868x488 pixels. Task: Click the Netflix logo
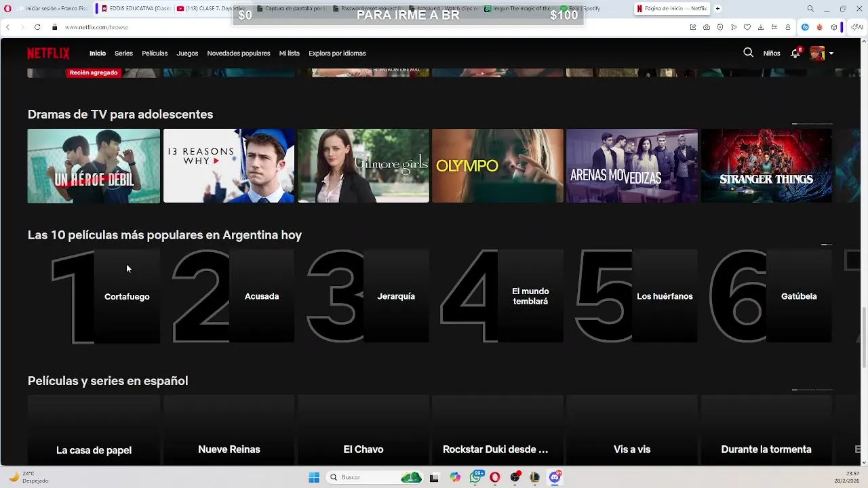(48, 53)
